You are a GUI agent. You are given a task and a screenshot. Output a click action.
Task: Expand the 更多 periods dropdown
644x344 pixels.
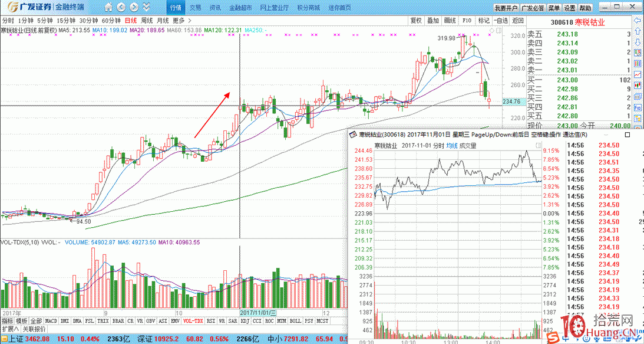click(x=182, y=20)
